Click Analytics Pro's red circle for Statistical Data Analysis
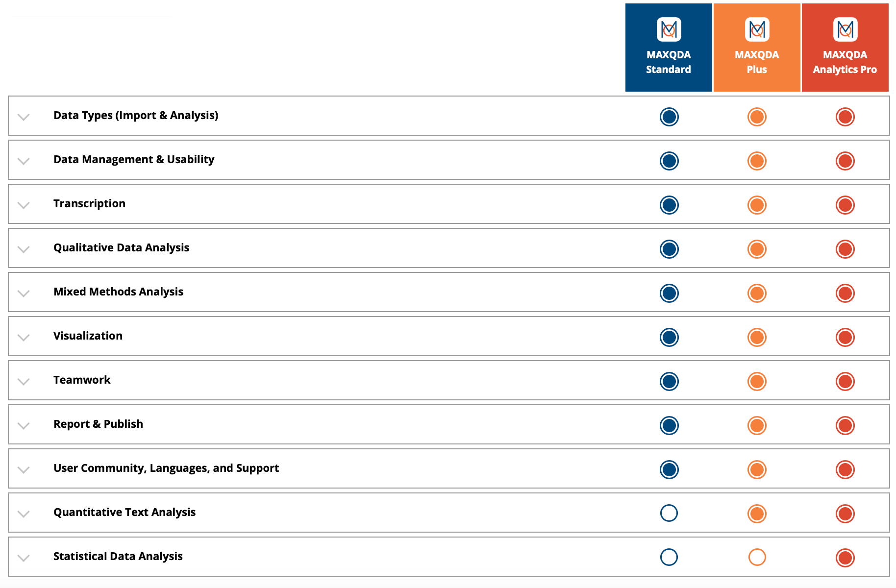The width and height of the screenshot is (896, 588). tap(845, 558)
